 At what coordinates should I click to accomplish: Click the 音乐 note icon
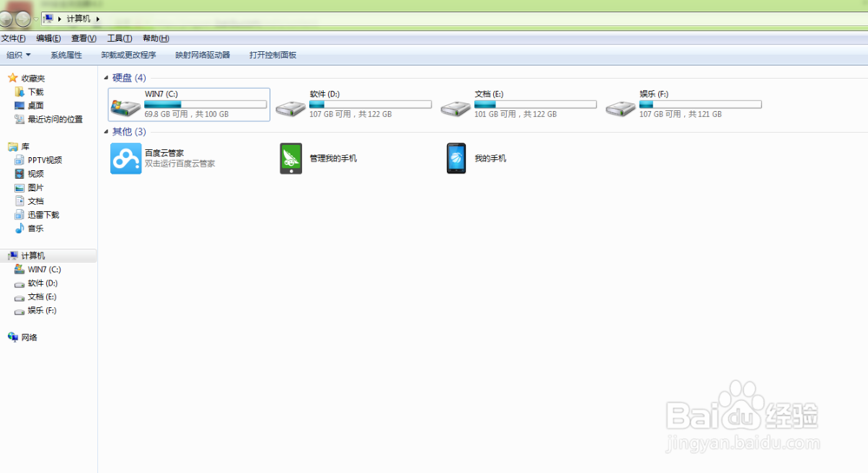20,228
